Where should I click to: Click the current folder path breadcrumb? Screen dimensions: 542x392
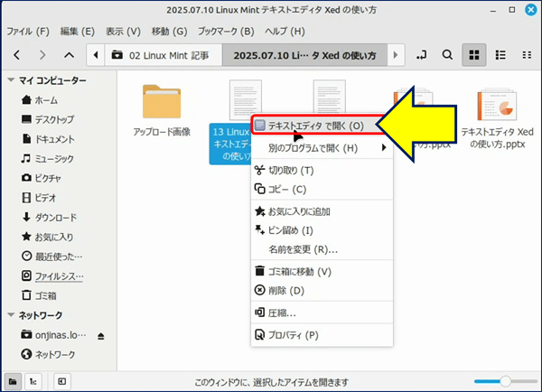click(x=305, y=55)
